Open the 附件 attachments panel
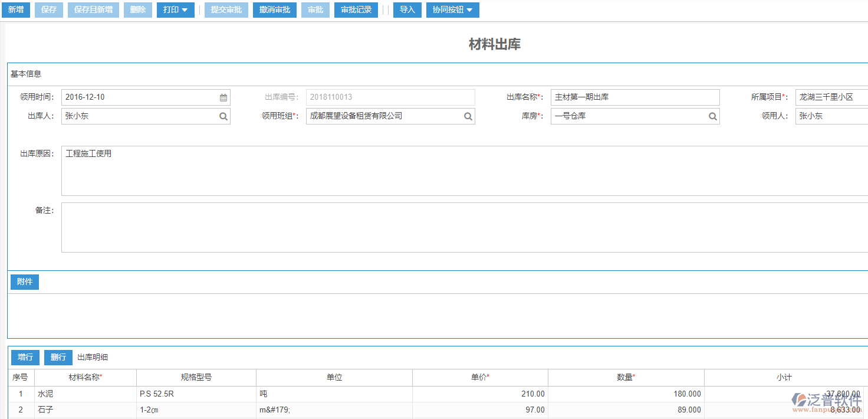Image resolution: width=868 pixels, height=419 pixels. click(x=24, y=281)
